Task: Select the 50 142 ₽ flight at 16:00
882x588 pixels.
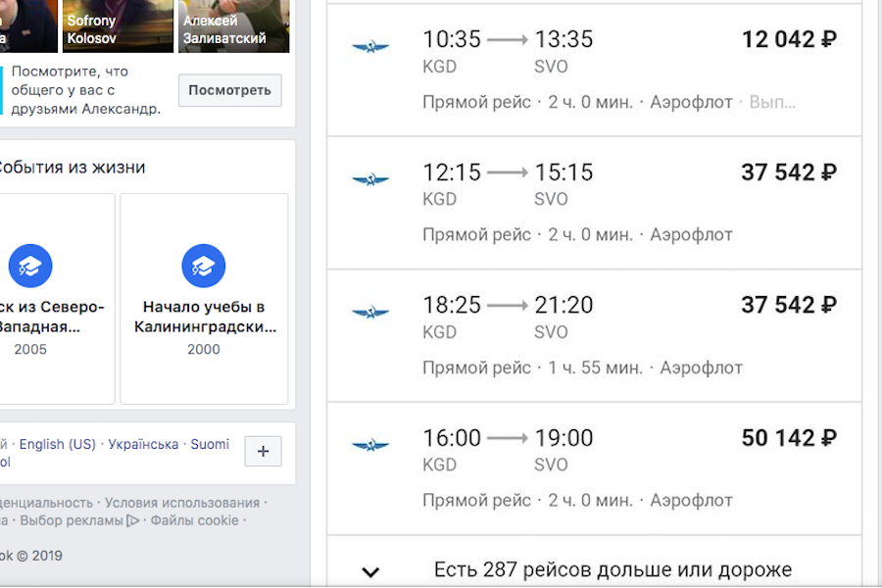Action: coord(789,438)
